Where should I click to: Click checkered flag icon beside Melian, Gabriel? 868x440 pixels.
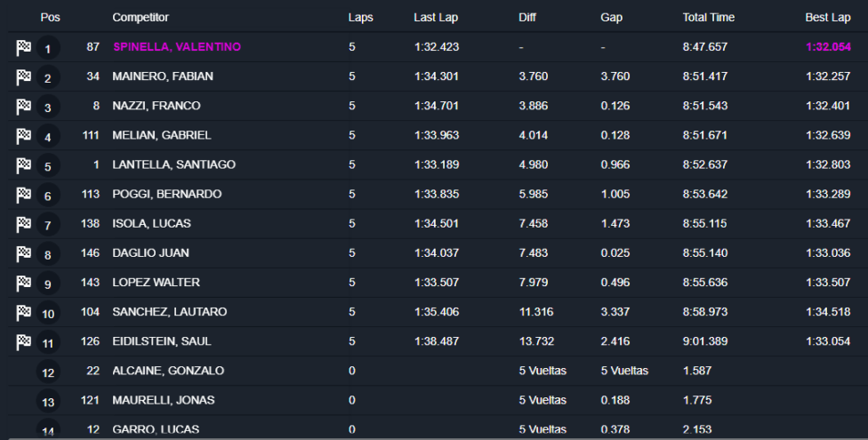click(x=23, y=136)
